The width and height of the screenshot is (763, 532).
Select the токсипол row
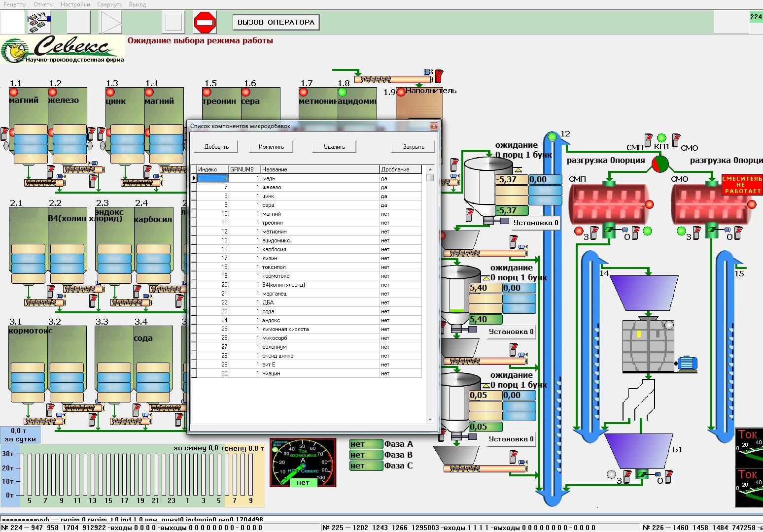coord(309,267)
